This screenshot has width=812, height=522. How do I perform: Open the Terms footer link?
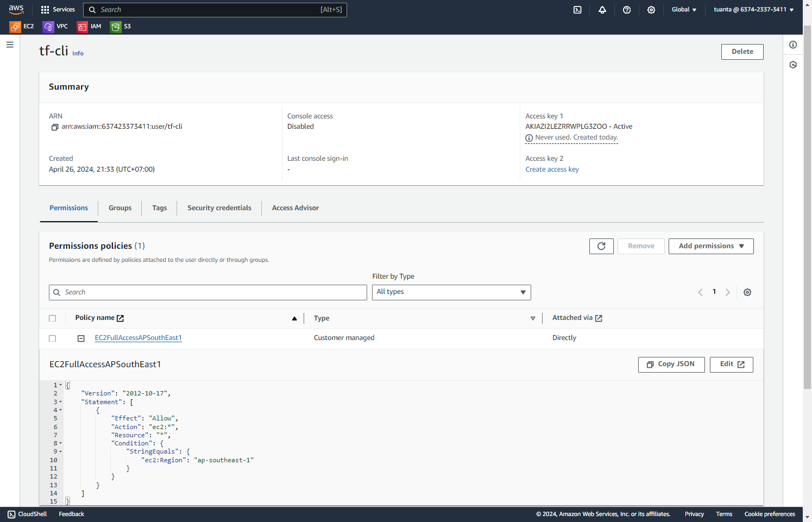[x=724, y=514]
